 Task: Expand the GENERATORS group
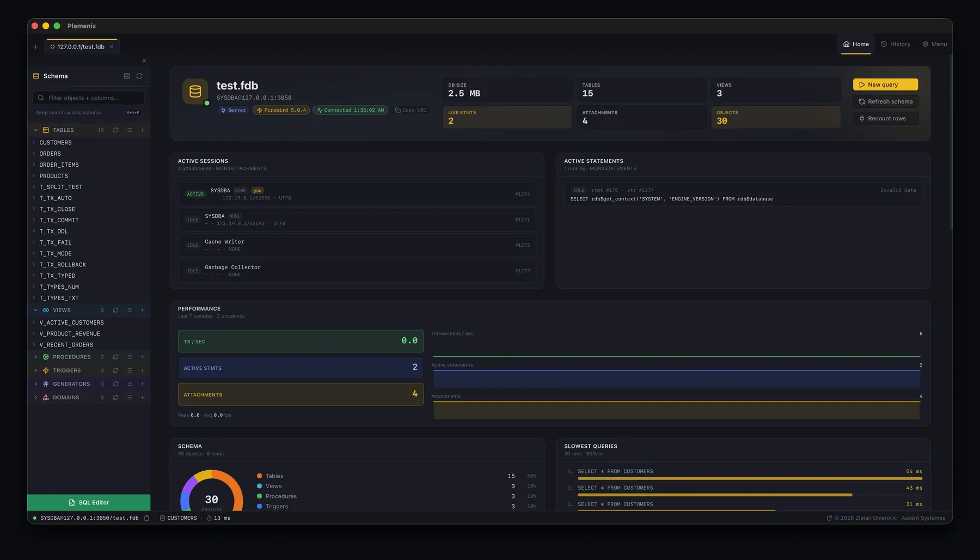[35, 384]
